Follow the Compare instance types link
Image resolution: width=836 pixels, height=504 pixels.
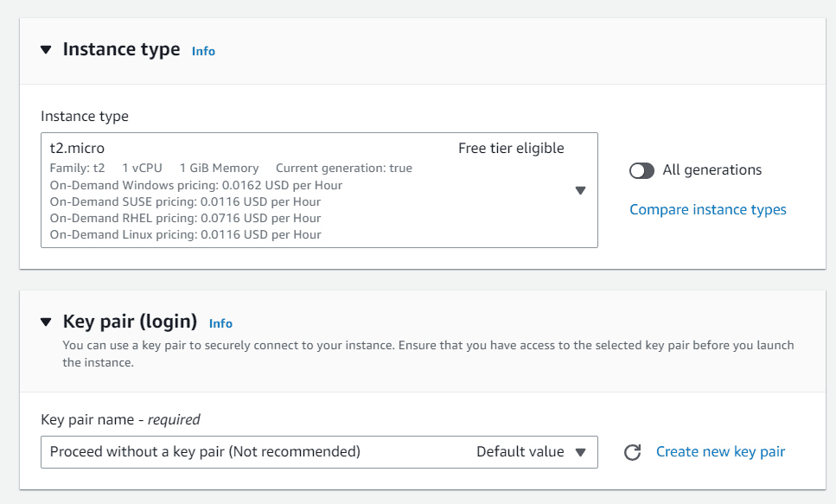707,209
